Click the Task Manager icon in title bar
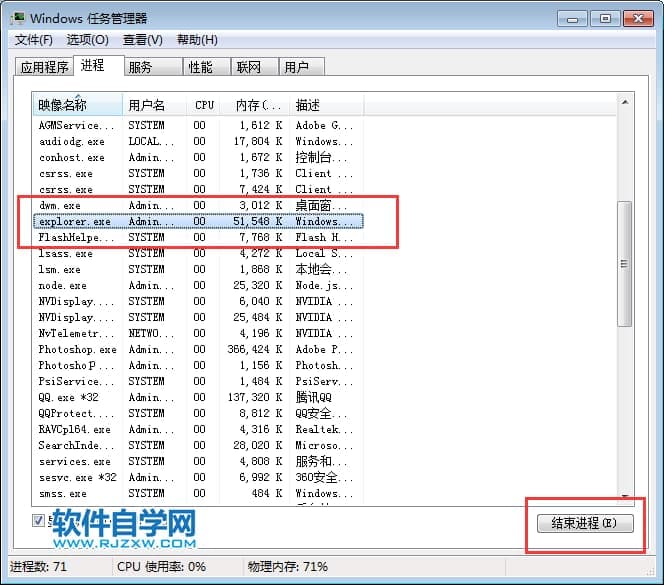 click(x=17, y=18)
